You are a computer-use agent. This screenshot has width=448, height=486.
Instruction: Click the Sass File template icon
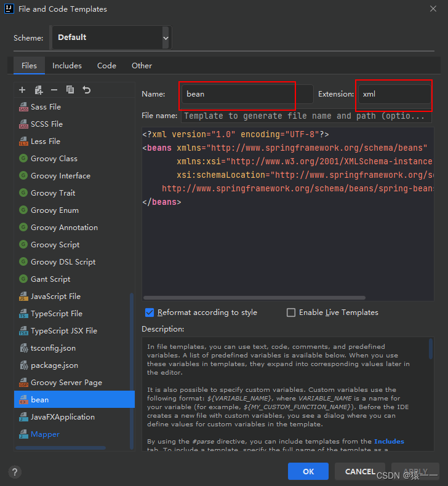(23, 107)
